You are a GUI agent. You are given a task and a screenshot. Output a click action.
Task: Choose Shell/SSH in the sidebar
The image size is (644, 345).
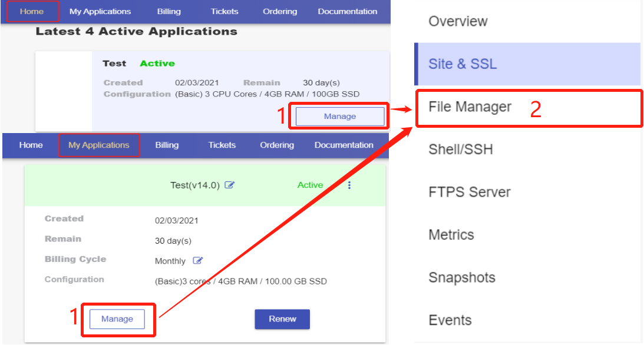[x=460, y=150]
